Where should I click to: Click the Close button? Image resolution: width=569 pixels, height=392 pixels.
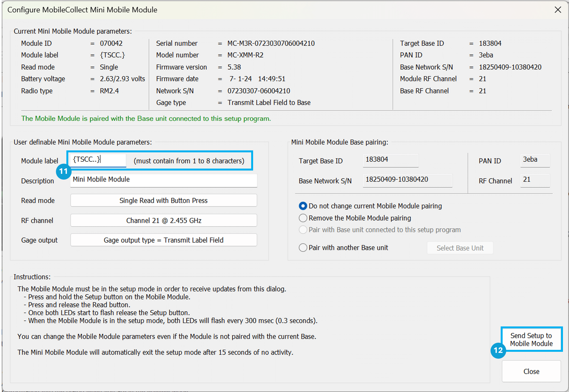tap(531, 371)
